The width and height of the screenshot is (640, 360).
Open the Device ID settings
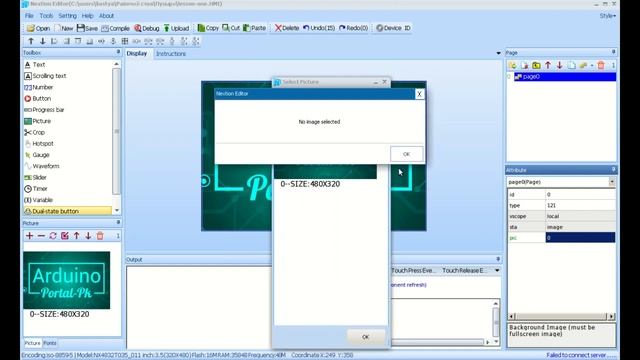click(393, 28)
